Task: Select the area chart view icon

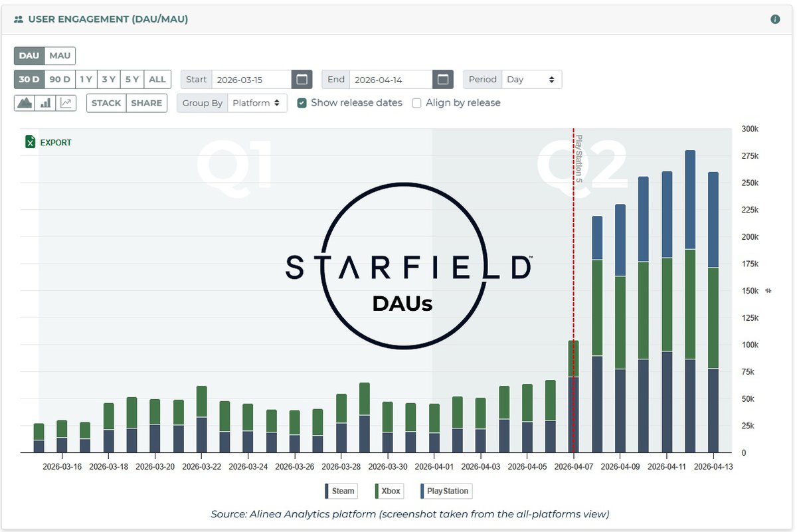Action: 25,103
